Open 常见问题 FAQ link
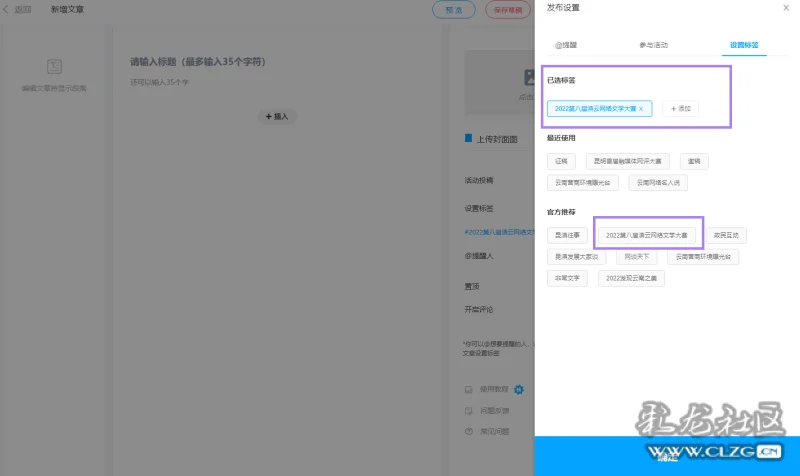The width and height of the screenshot is (800, 476). tap(494, 432)
